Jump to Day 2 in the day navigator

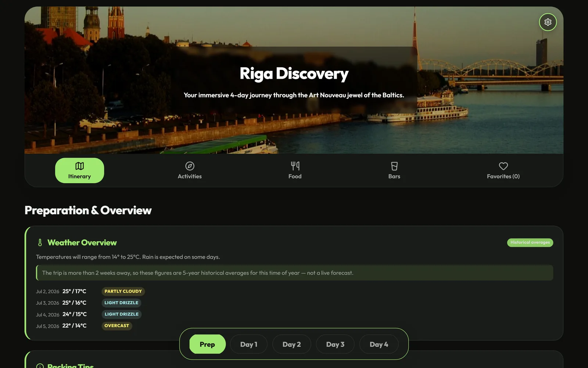[292, 344]
